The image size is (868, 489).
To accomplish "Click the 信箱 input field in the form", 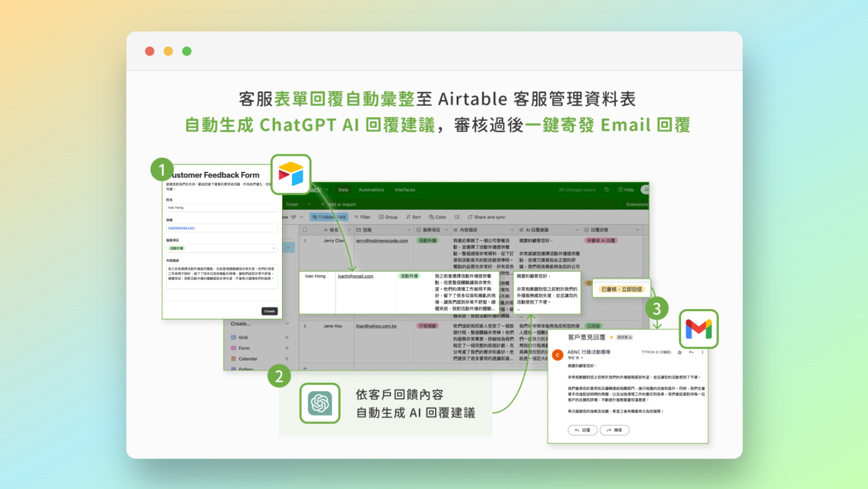I will click(x=222, y=228).
